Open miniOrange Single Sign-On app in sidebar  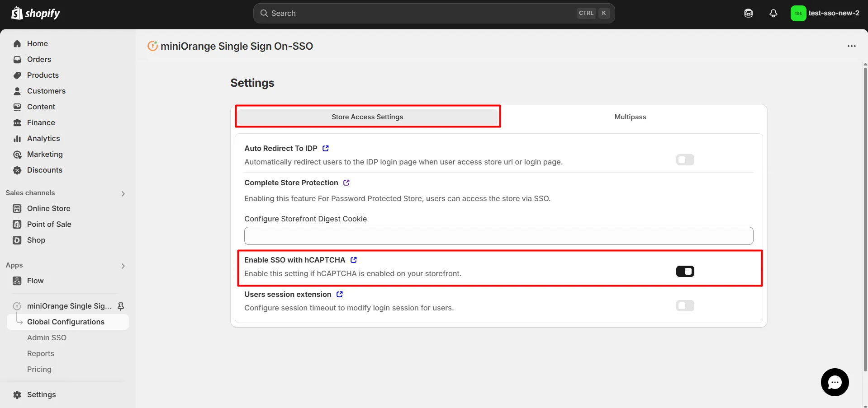tap(69, 306)
